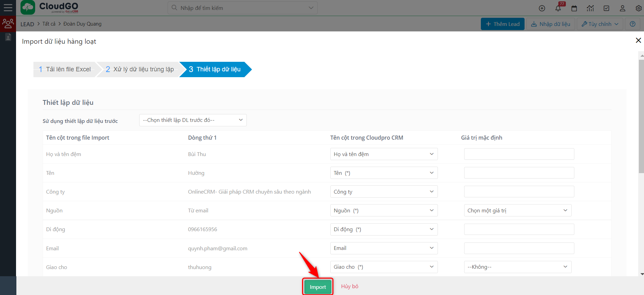Image resolution: width=644 pixels, height=295 pixels.
Task: Go to step 1 Tải lên file Excel
Action: point(65,69)
